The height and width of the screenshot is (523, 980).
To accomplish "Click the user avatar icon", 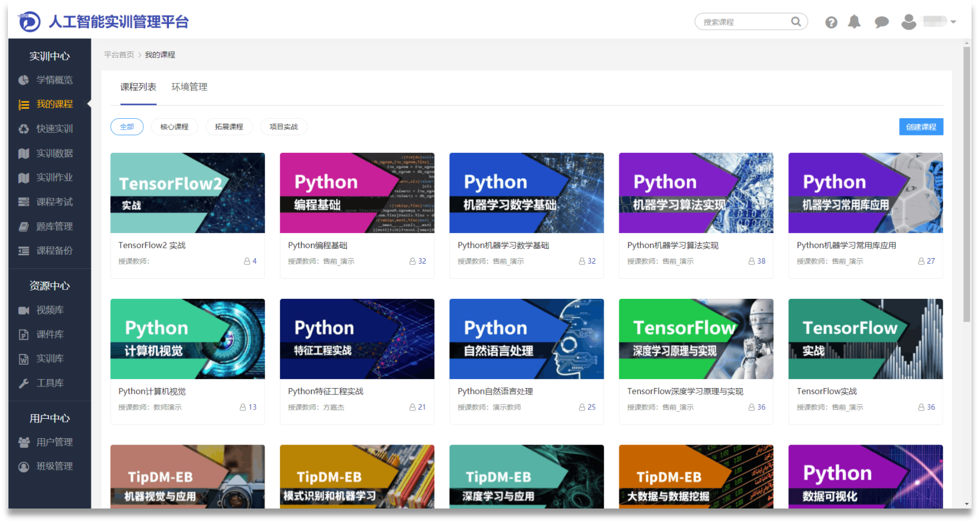I will click(x=909, y=22).
